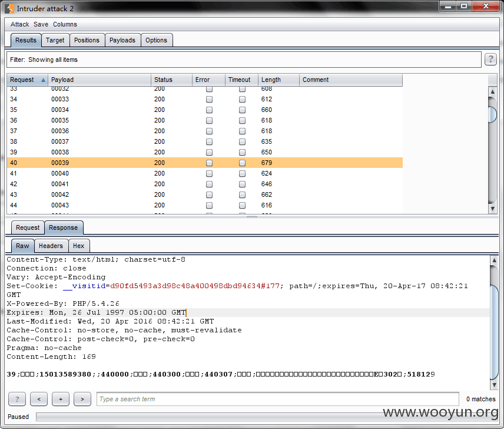Toggle Error checkbox for request 43
The width and height of the screenshot is (504, 429).
(x=209, y=194)
